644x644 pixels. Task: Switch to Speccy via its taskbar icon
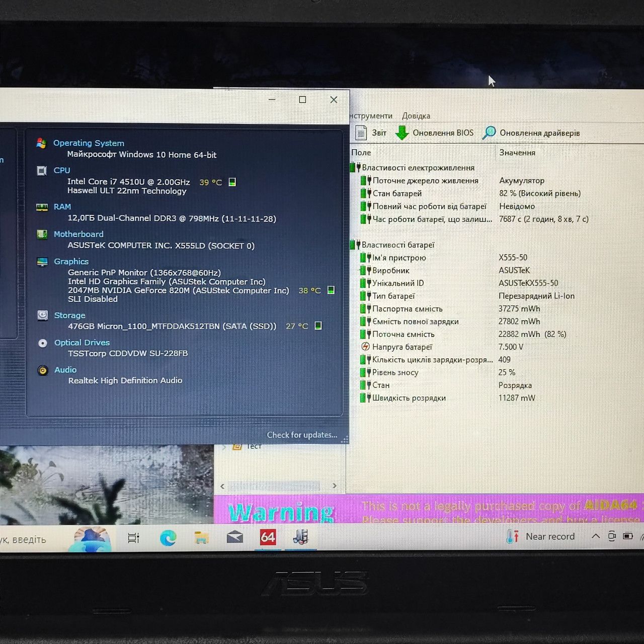click(301, 538)
